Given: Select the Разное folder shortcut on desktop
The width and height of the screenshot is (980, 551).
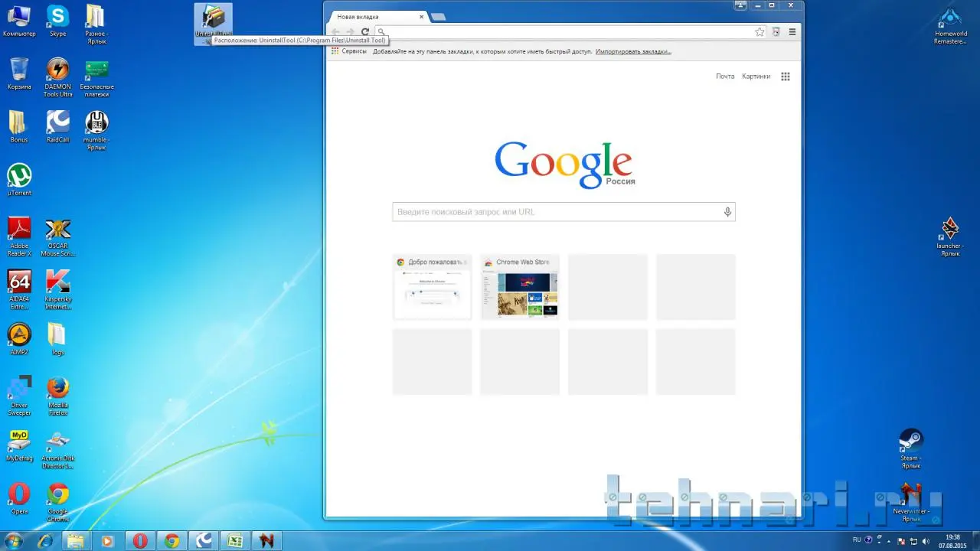Looking at the screenshot, I should 96,24.
